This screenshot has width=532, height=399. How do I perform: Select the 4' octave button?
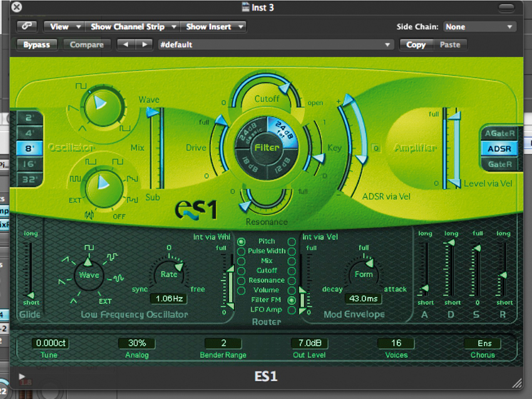[x=30, y=133]
